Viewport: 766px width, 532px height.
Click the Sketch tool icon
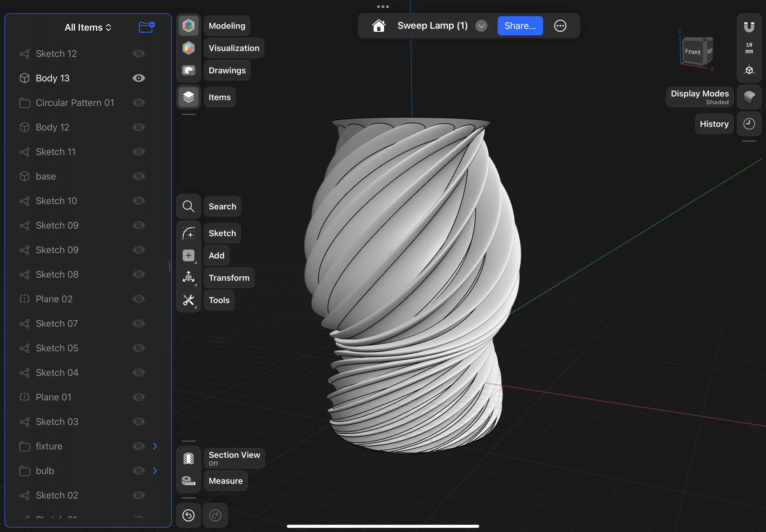tap(188, 233)
